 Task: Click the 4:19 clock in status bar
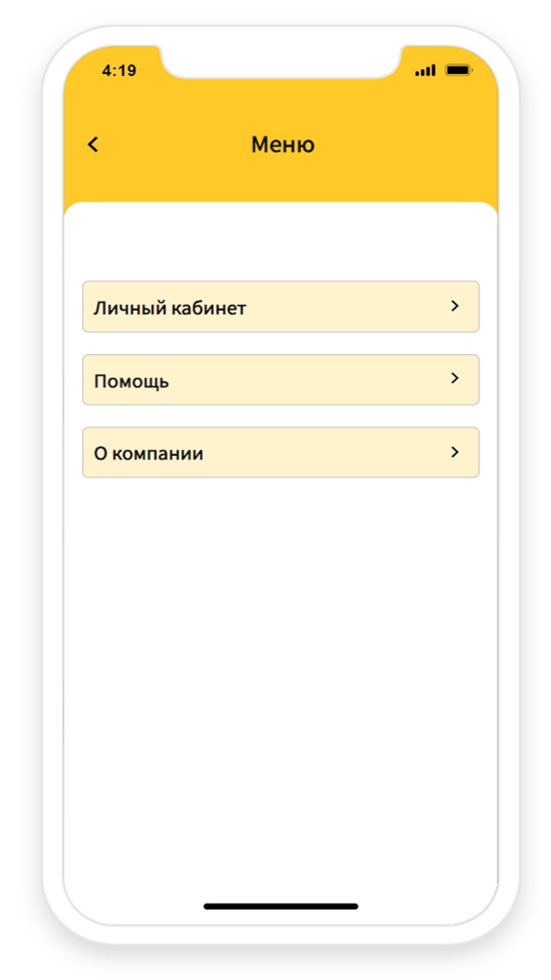pos(119,71)
